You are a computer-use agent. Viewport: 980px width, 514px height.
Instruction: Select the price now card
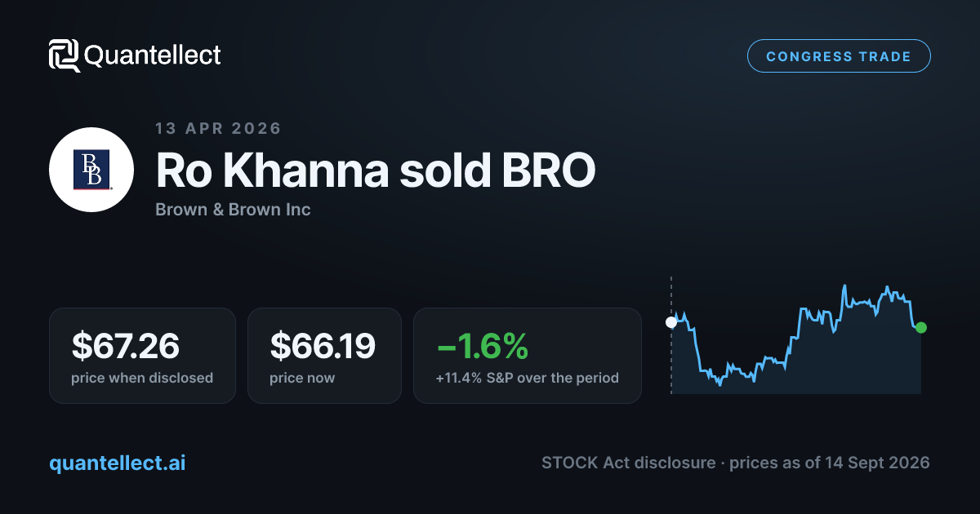click(324, 355)
